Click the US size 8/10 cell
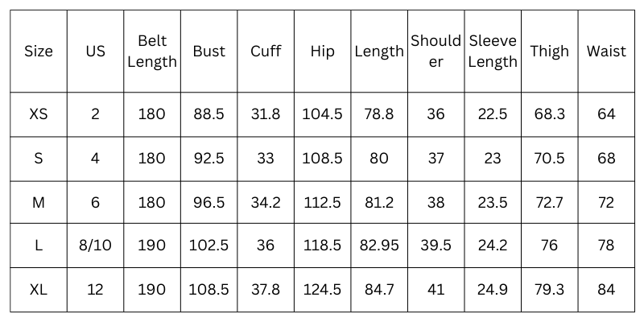The image size is (644, 322). click(x=95, y=246)
